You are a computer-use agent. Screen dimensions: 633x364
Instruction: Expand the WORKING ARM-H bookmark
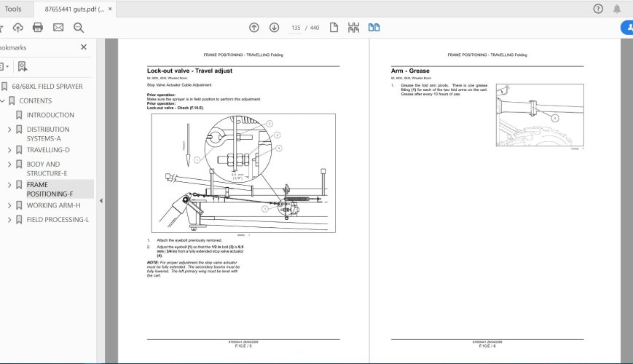(x=9, y=205)
